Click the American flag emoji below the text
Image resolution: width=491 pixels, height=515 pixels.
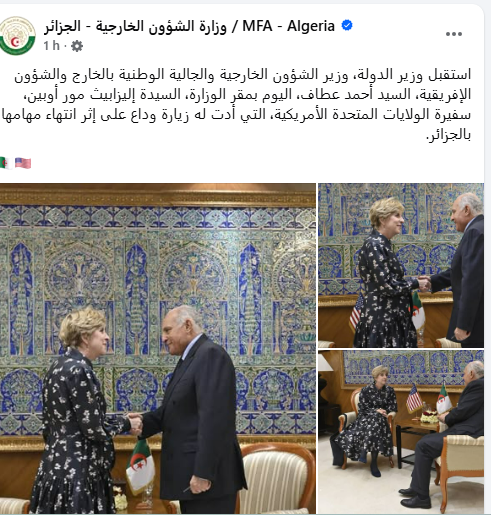pyautogui.click(x=23, y=163)
